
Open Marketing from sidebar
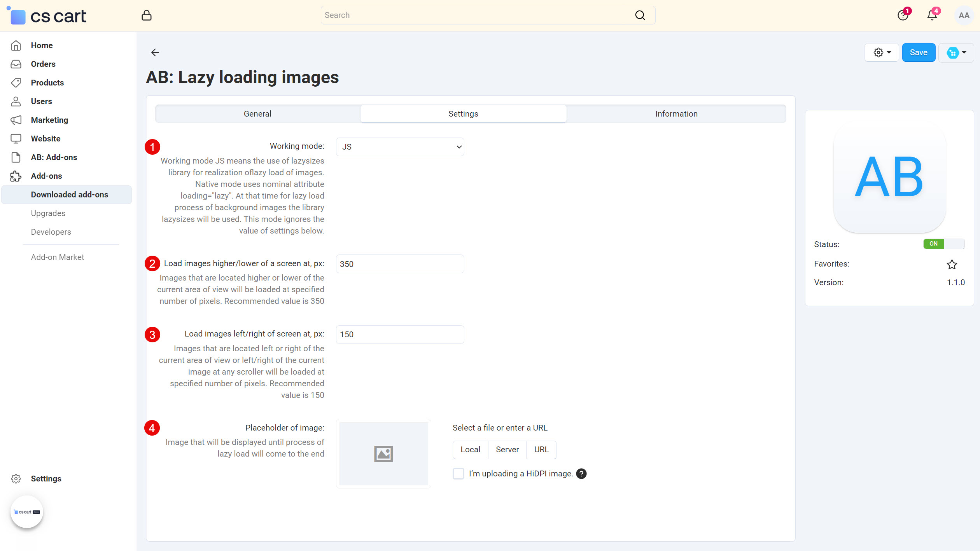49,120
